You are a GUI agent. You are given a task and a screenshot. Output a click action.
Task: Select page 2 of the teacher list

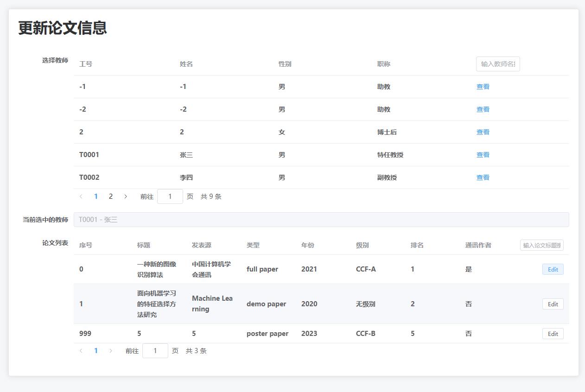[111, 196]
